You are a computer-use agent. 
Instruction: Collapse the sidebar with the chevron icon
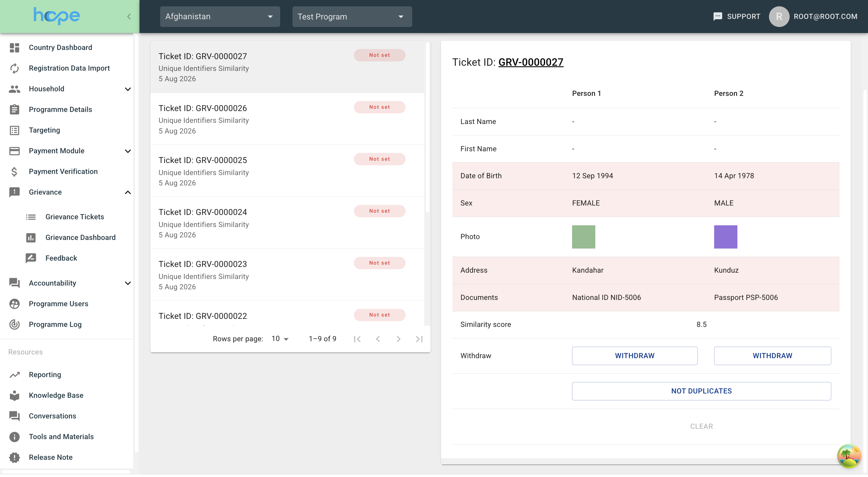(129, 17)
